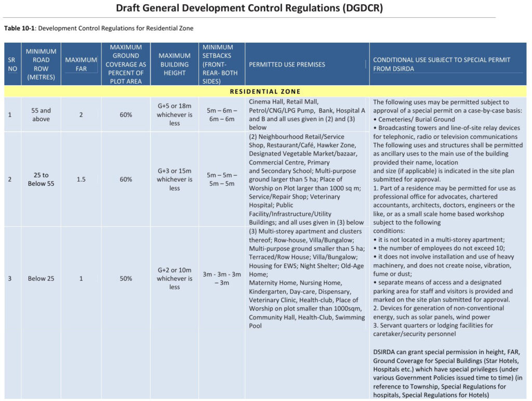Click the Table 10-1 caption text
The image size is (532, 401).
point(99,28)
